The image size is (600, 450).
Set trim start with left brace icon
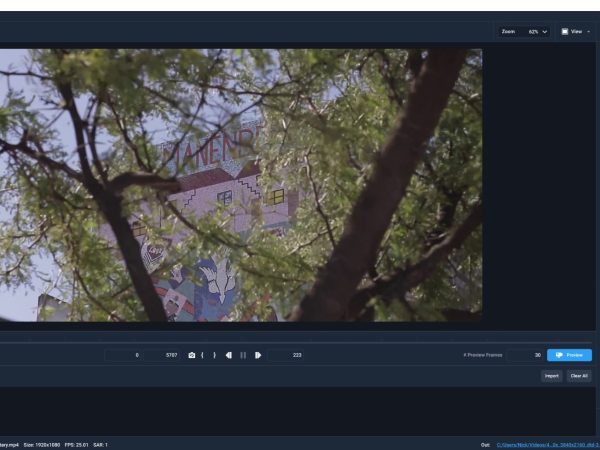(202, 355)
